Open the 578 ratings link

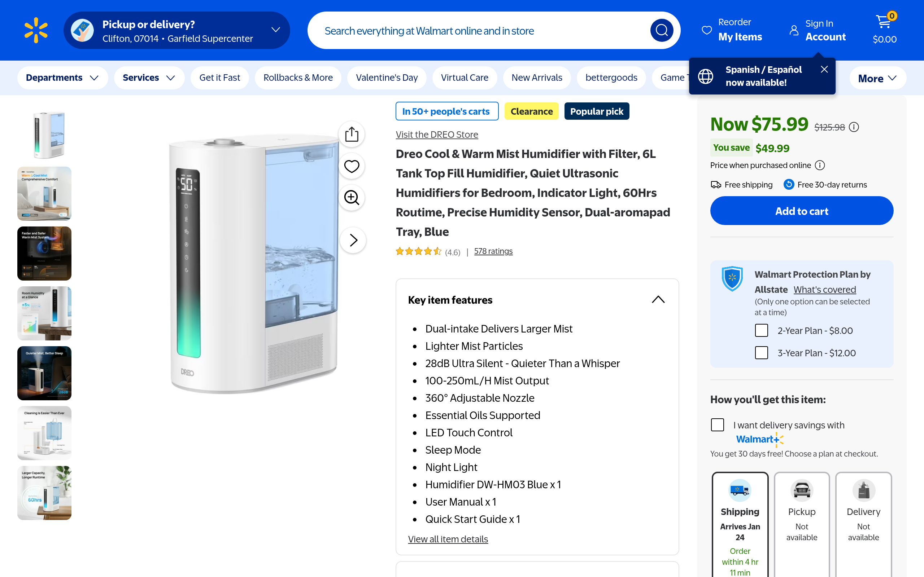click(493, 251)
